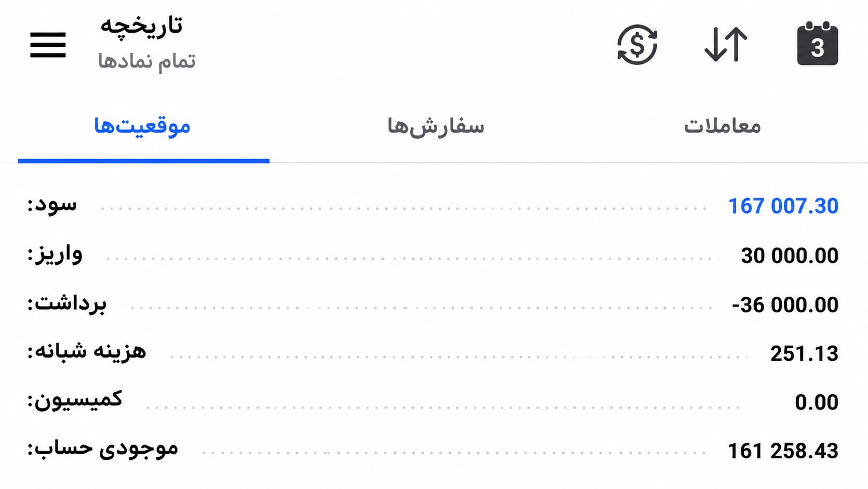868x489 pixels.
Task: Tap the commission value 0.00
Action: 817,403
